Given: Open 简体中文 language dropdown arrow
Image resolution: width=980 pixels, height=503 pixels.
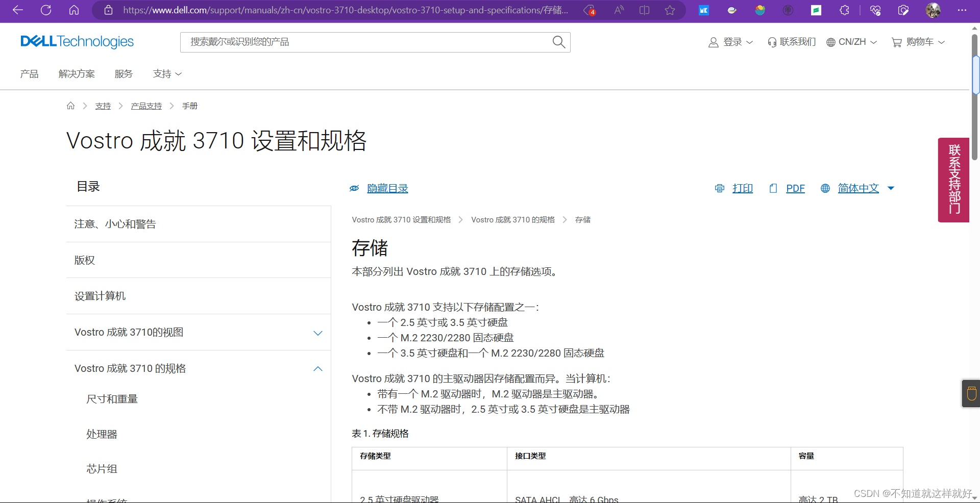Looking at the screenshot, I should tap(891, 188).
